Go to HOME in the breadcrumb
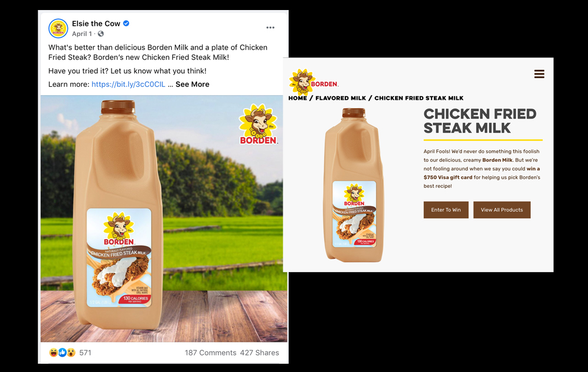Image resolution: width=588 pixels, height=372 pixels. 298,98
